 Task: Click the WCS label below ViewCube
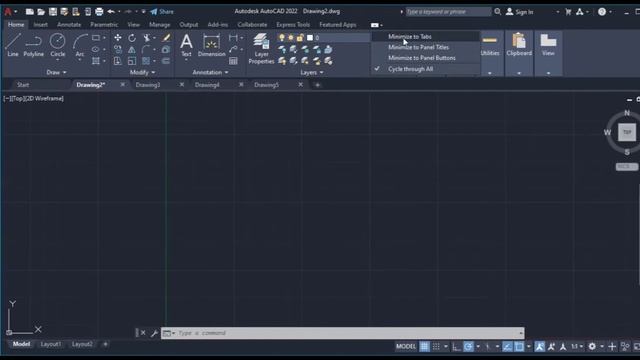coord(626,167)
